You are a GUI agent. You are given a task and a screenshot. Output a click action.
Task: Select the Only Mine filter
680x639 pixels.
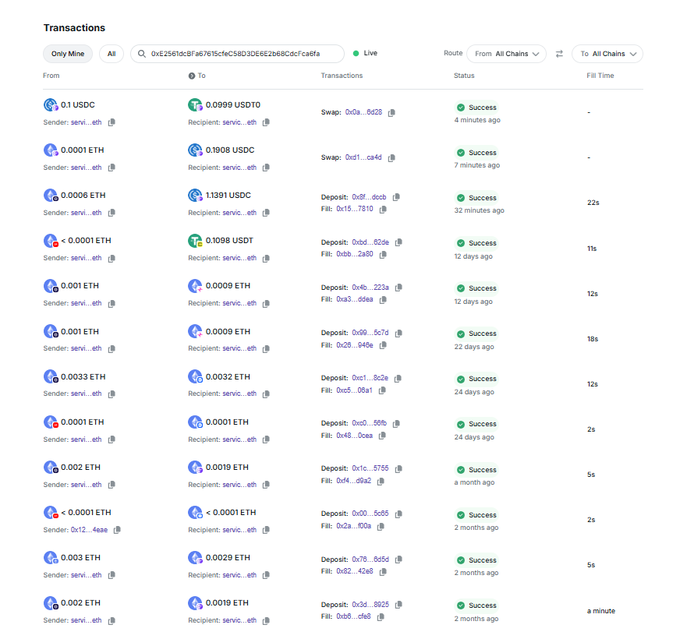pyautogui.click(x=68, y=54)
